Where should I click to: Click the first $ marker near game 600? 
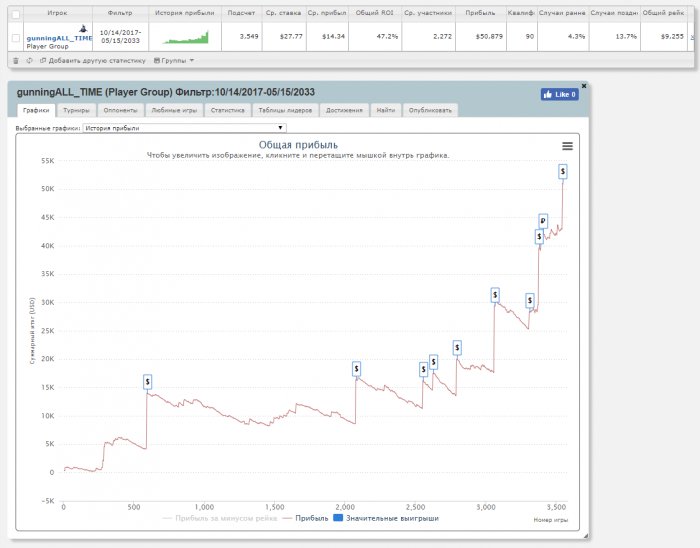pyautogui.click(x=147, y=381)
